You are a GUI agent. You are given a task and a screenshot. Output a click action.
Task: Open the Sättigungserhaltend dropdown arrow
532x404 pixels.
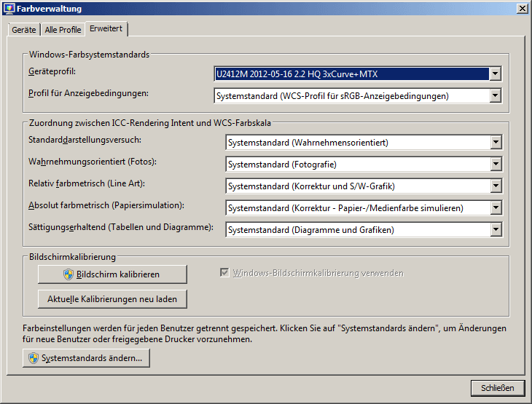point(496,230)
